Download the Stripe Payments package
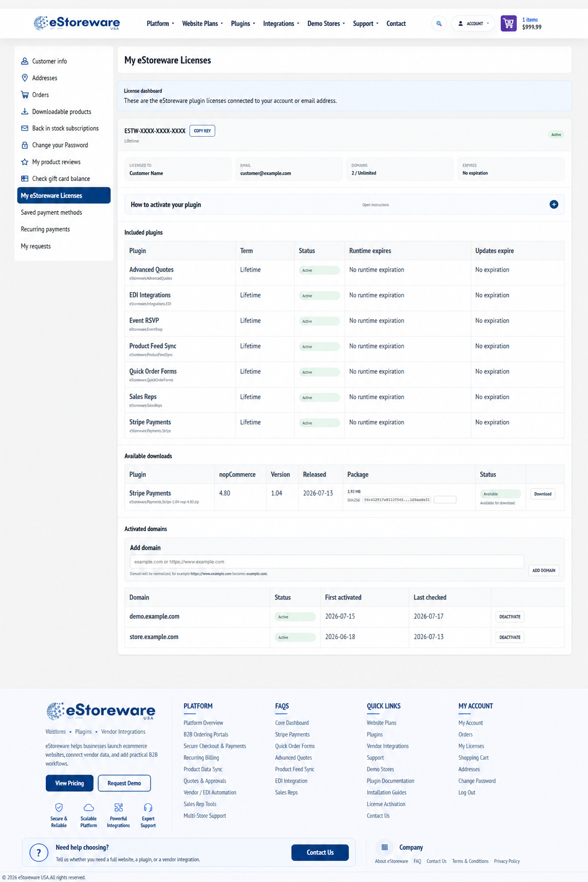The width and height of the screenshot is (588, 882). pyautogui.click(x=543, y=494)
